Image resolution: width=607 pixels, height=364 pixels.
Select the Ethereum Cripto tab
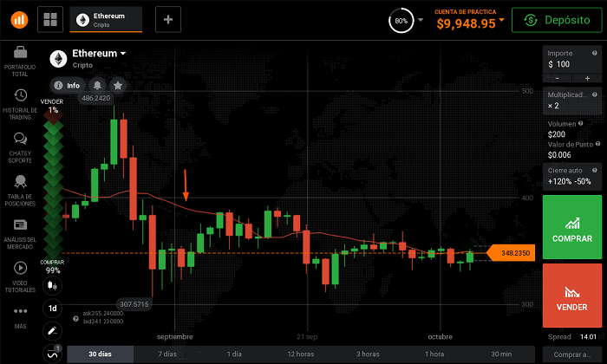pos(106,19)
